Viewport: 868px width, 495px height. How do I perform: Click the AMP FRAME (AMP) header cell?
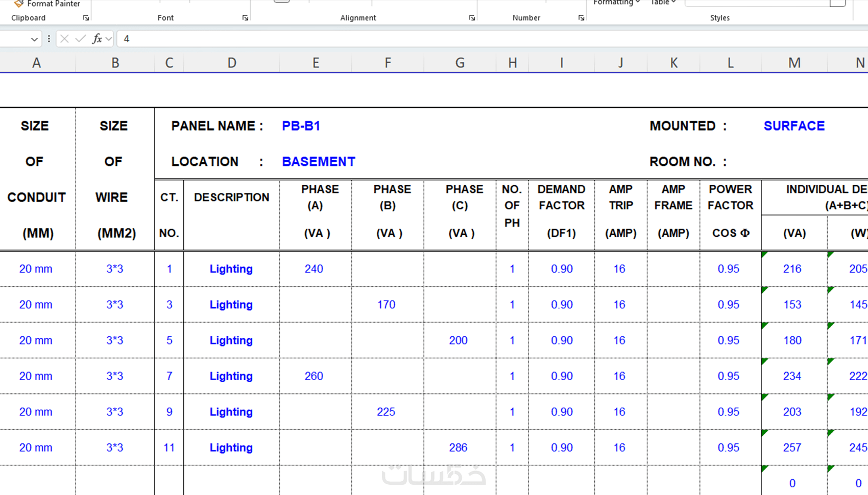click(x=673, y=215)
